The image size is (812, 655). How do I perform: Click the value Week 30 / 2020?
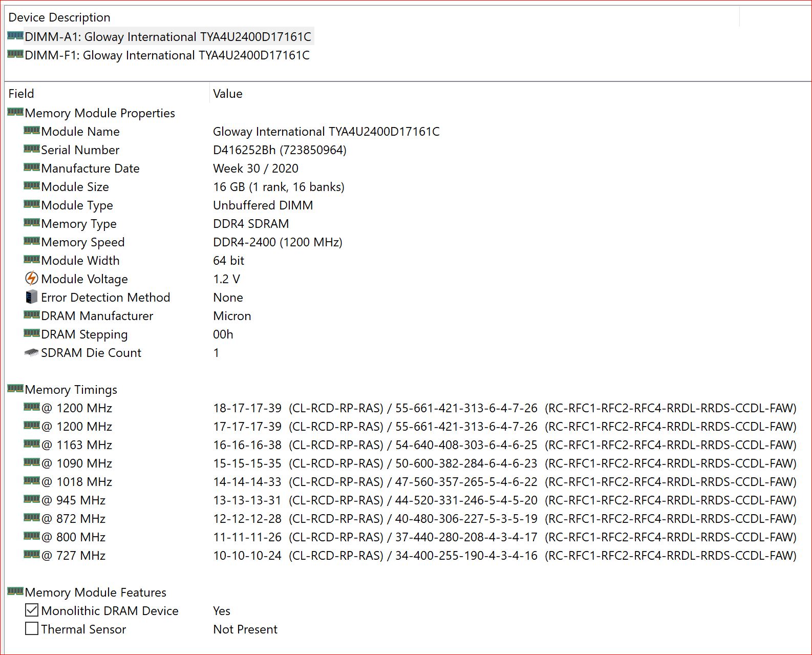[255, 168]
